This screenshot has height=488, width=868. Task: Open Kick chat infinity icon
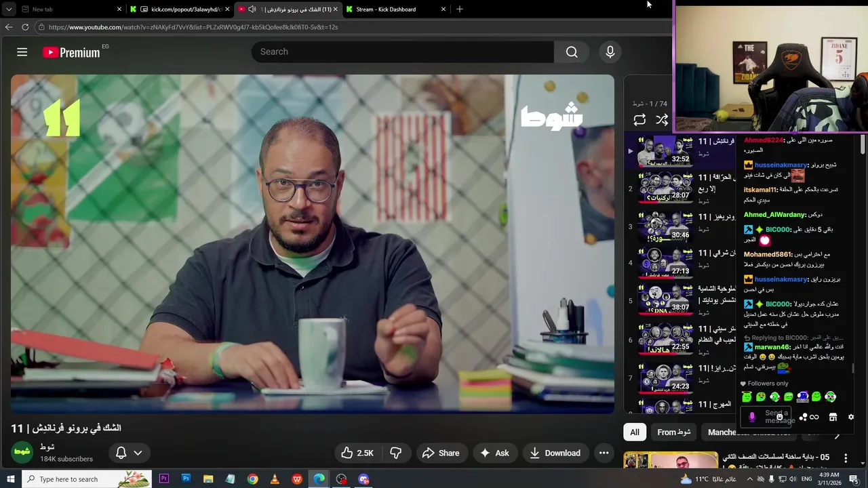click(814, 417)
